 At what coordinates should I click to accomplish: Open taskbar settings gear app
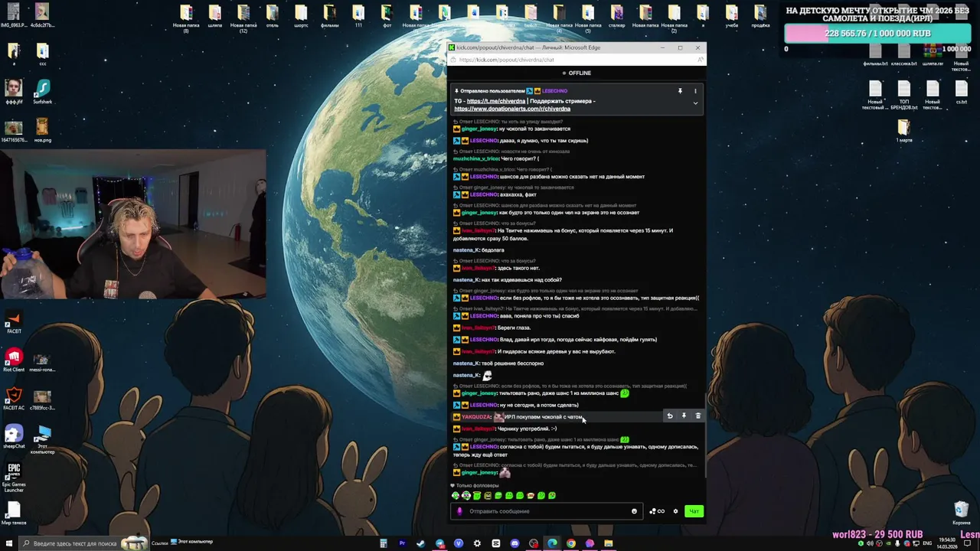477,543
